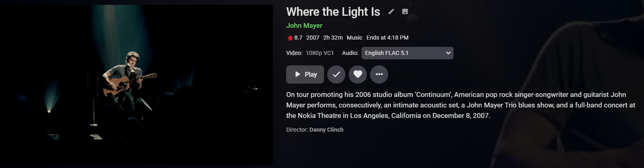This screenshot has width=644, height=168.
Task: Click the red star rating icon
Action: coord(290,38)
